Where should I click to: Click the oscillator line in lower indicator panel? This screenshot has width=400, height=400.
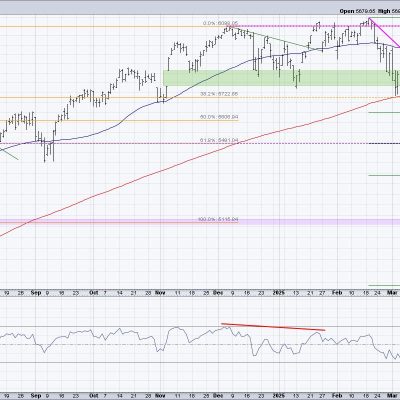click(200, 341)
